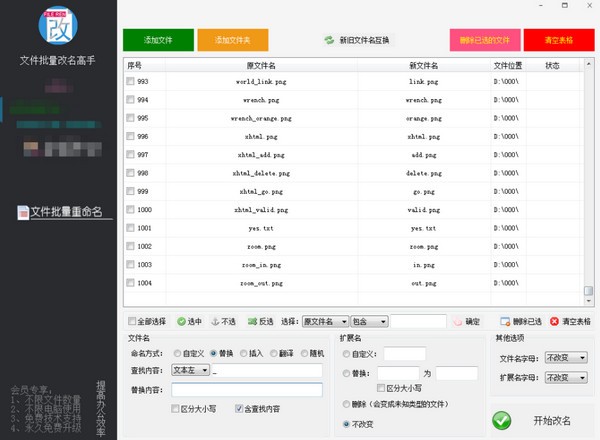600x440 pixels.
Task: Expand the 包含 condition dropdown
Action: [x=366, y=322]
